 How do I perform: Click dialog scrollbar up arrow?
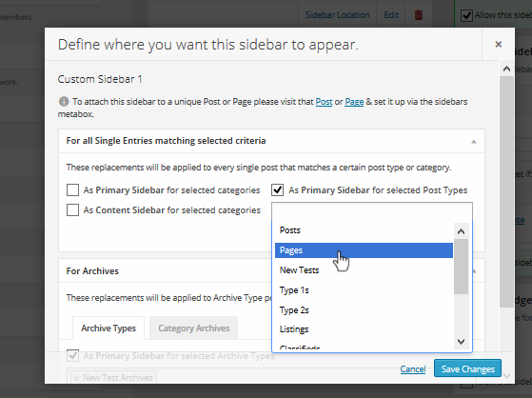(x=506, y=69)
